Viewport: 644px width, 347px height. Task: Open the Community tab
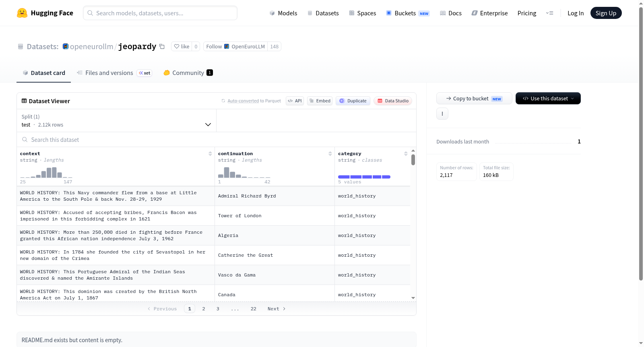pyautogui.click(x=188, y=73)
